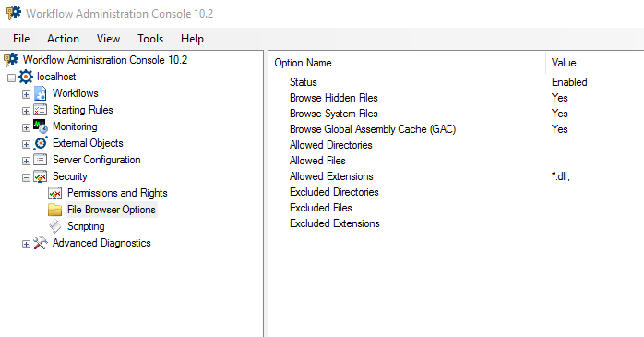Click the Scripting node icon
Screen dimensions: 644x337
point(55,226)
